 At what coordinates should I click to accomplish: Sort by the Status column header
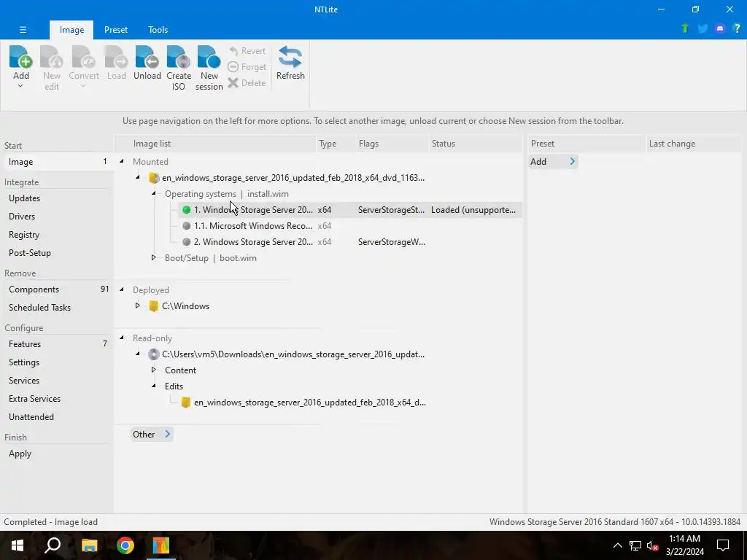474,144
